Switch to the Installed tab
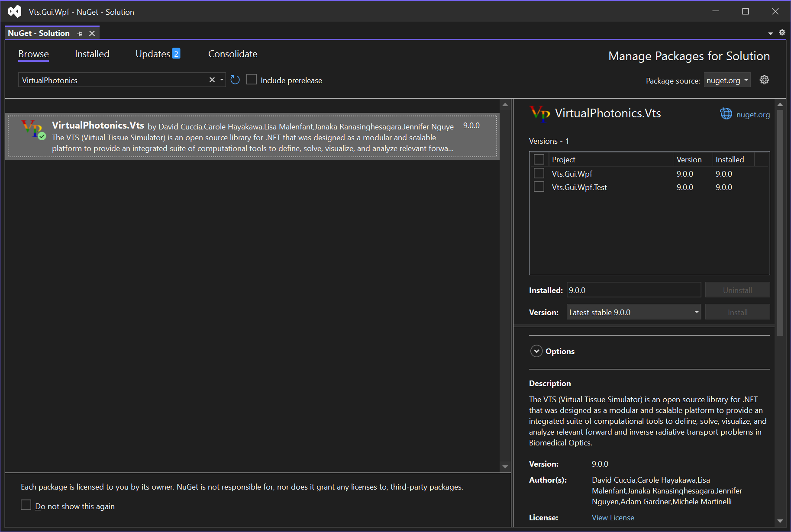 pos(92,54)
